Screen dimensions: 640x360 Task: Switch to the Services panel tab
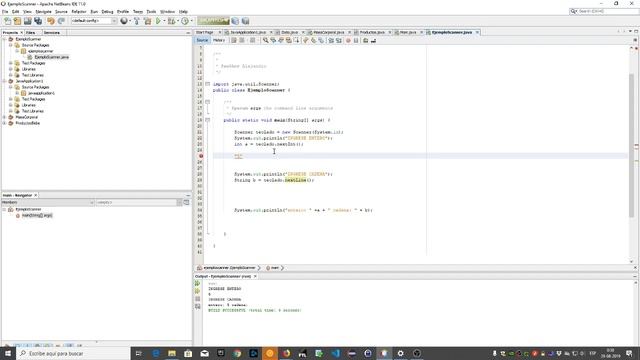[52, 32]
